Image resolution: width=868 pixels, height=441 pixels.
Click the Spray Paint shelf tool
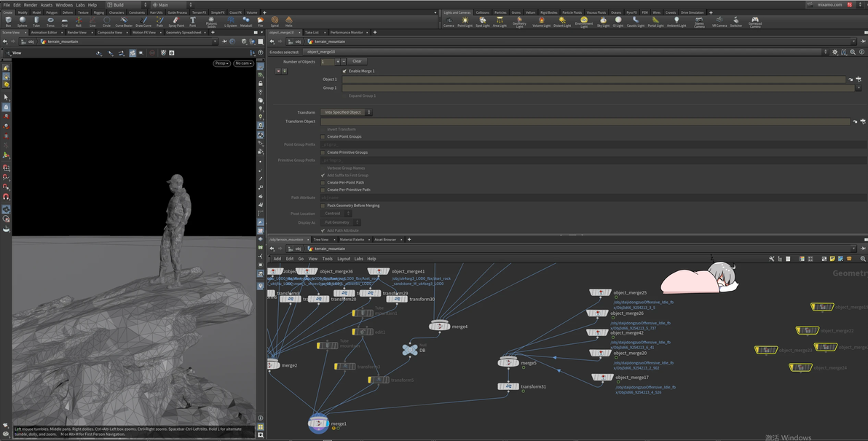point(176,21)
